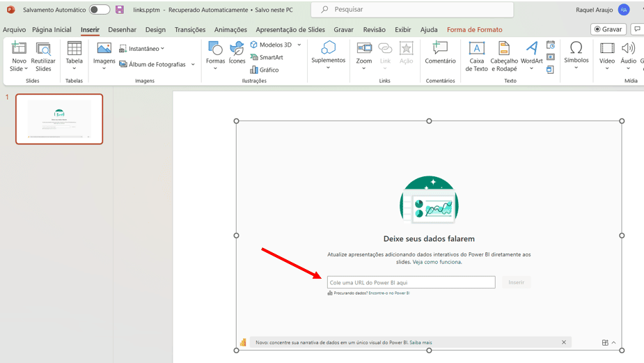Click the Inserir button beside URL field
Viewport: 644px width, 363px height.
[x=517, y=282]
